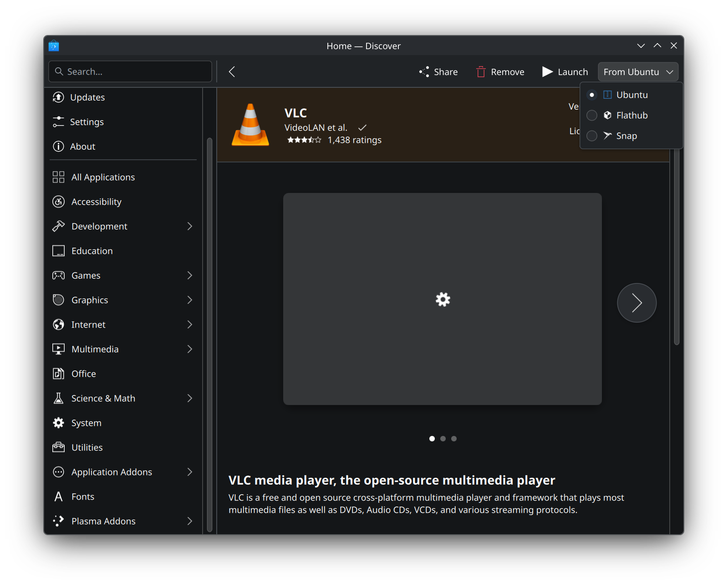Select the Ubuntu source radio button
Screen dimensions: 728x587
[x=592, y=95]
